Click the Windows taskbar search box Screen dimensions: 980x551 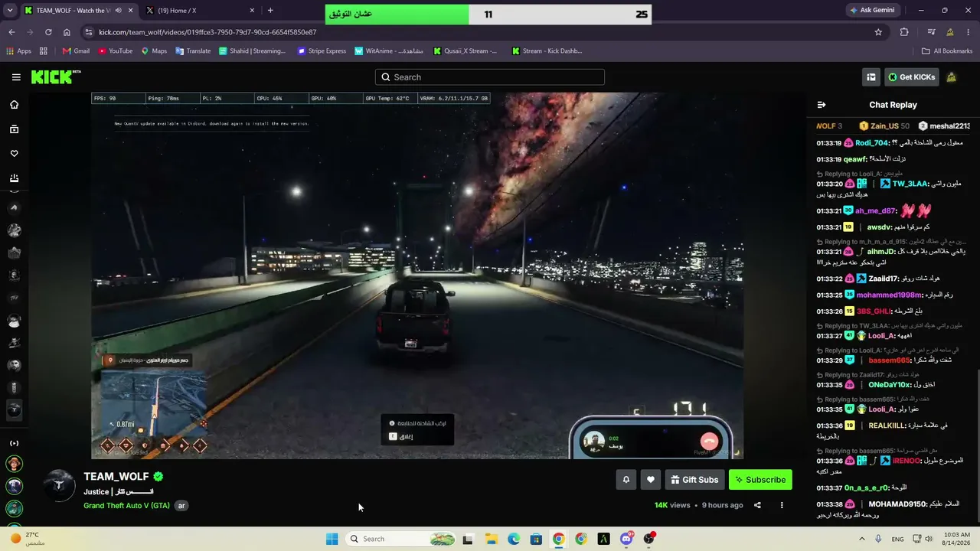point(401,539)
